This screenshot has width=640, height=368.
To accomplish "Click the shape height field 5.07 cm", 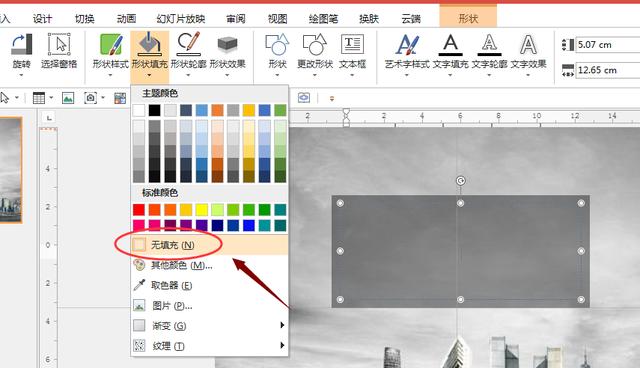I will click(x=607, y=44).
